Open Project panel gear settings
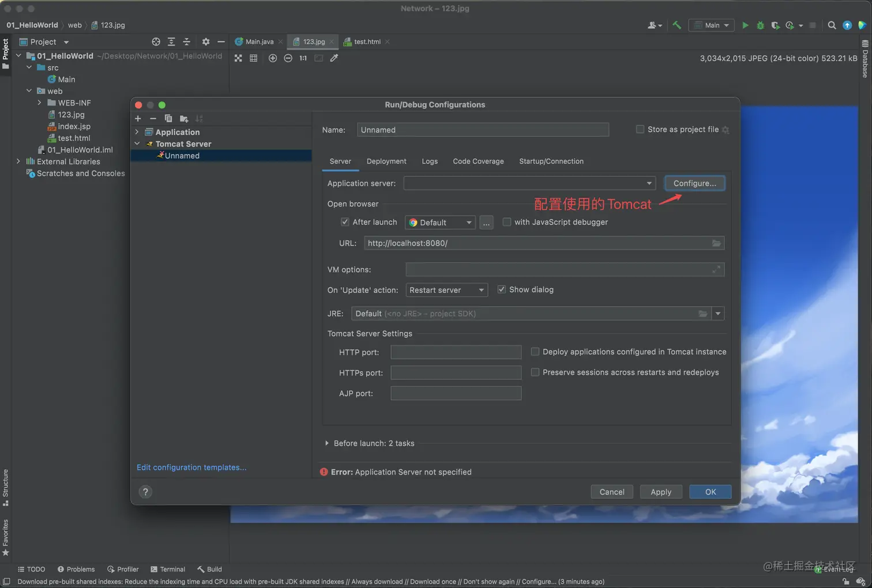872x588 pixels. 206,42
